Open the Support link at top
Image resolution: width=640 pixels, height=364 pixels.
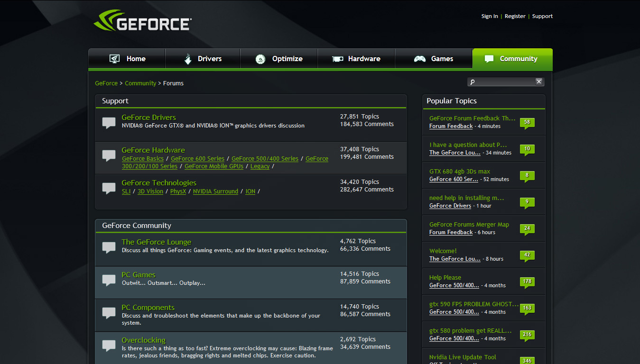coord(542,16)
